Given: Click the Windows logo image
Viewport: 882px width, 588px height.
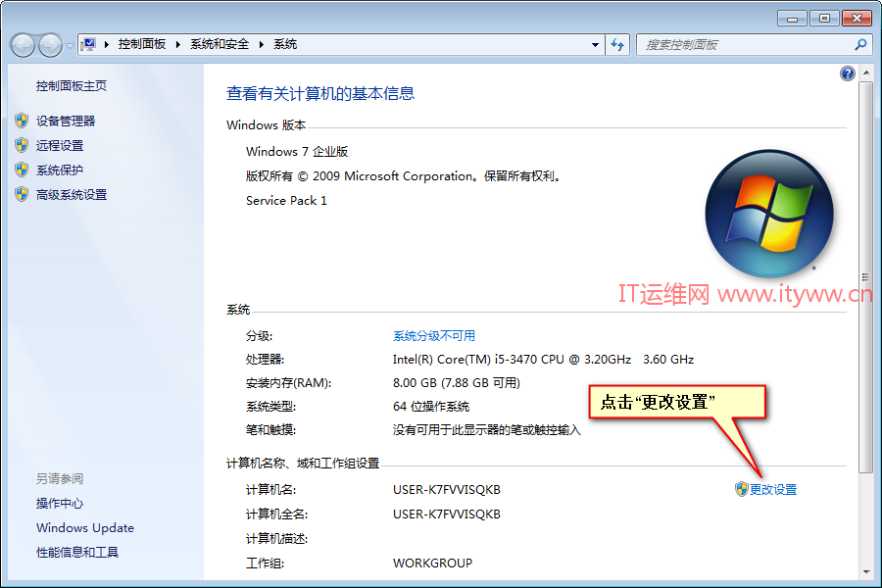Looking at the screenshot, I should pos(769,214).
